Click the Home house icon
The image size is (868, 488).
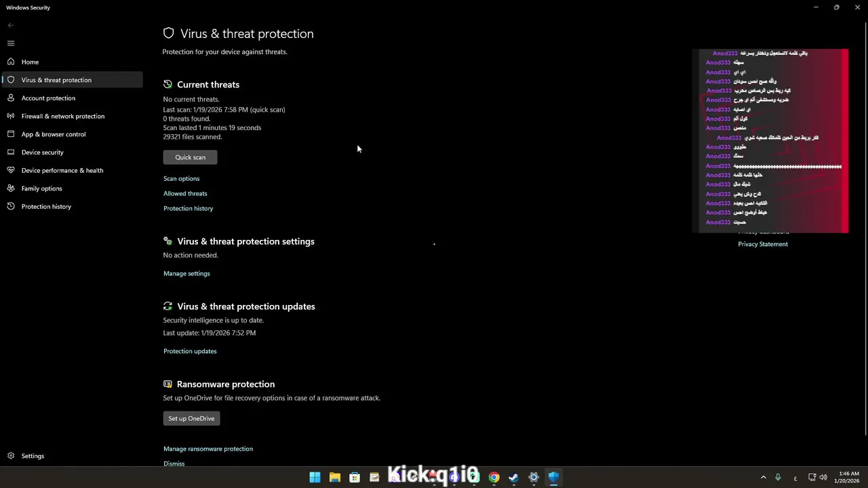[x=11, y=62]
